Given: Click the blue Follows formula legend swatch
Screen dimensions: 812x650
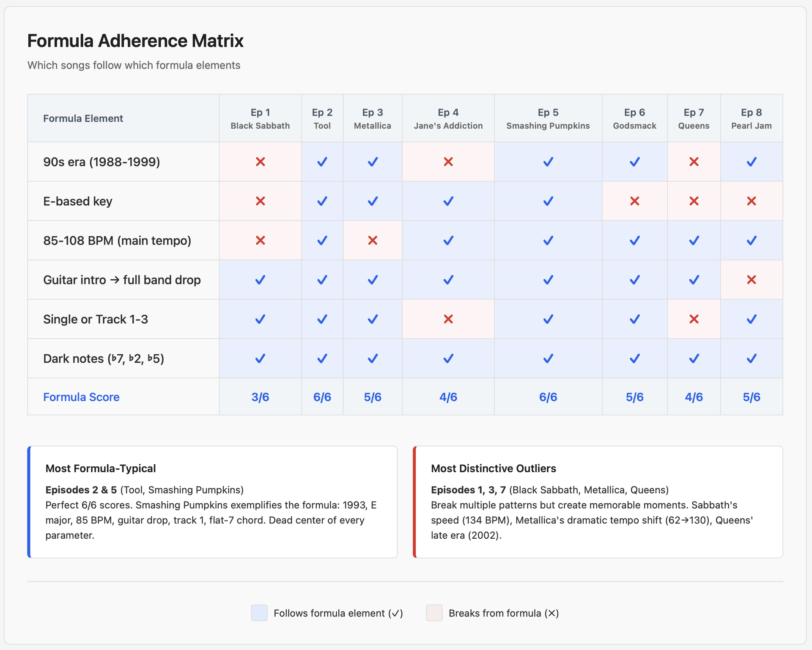Looking at the screenshot, I should tap(259, 613).
